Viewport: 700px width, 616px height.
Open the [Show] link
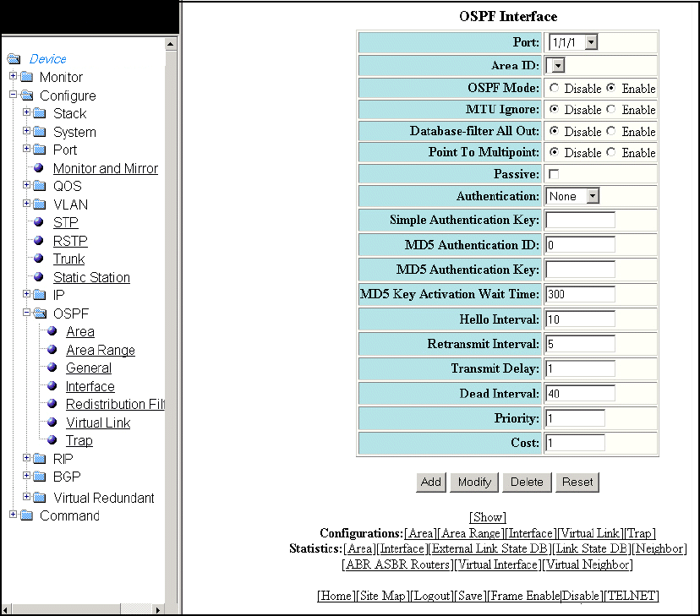(488, 517)
